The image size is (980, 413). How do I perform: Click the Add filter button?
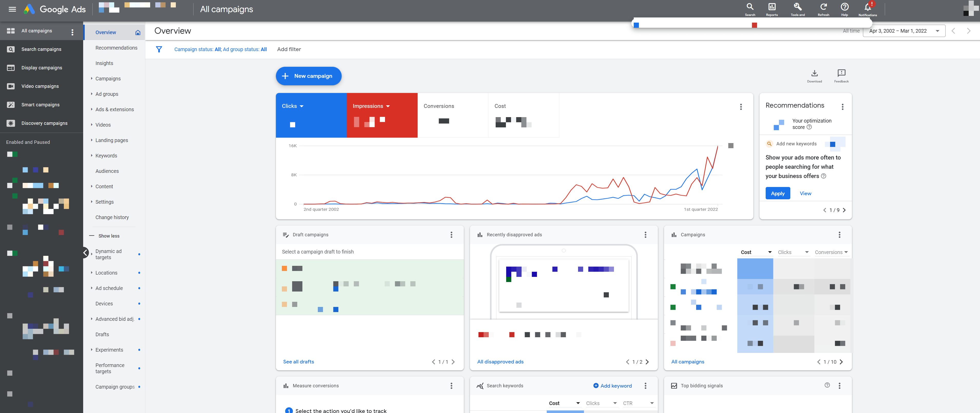coord(289,49)
